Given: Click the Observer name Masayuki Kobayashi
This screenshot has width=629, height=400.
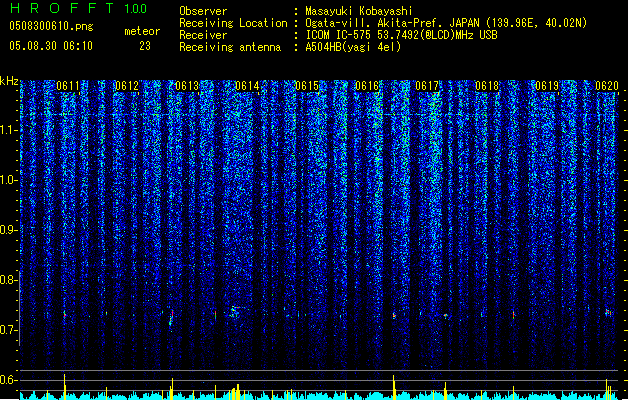Looking at the screenshot, I should [x=359, y=11].
